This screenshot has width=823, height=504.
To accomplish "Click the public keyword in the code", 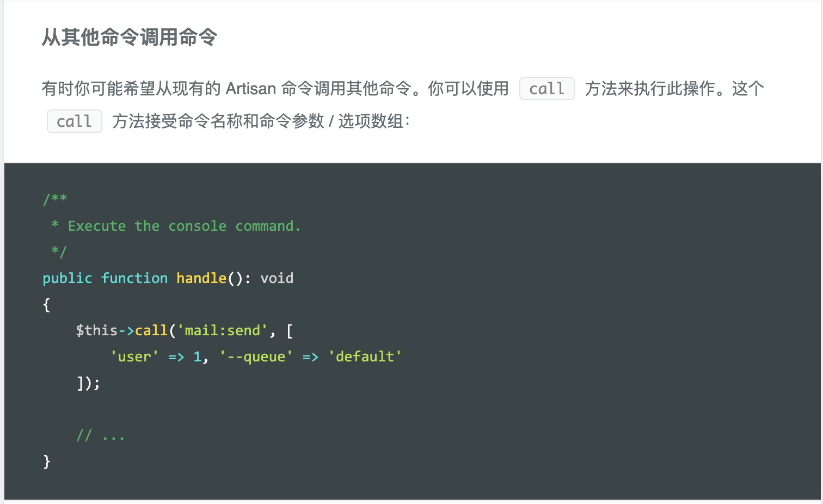I will click(x=67, y=278).
